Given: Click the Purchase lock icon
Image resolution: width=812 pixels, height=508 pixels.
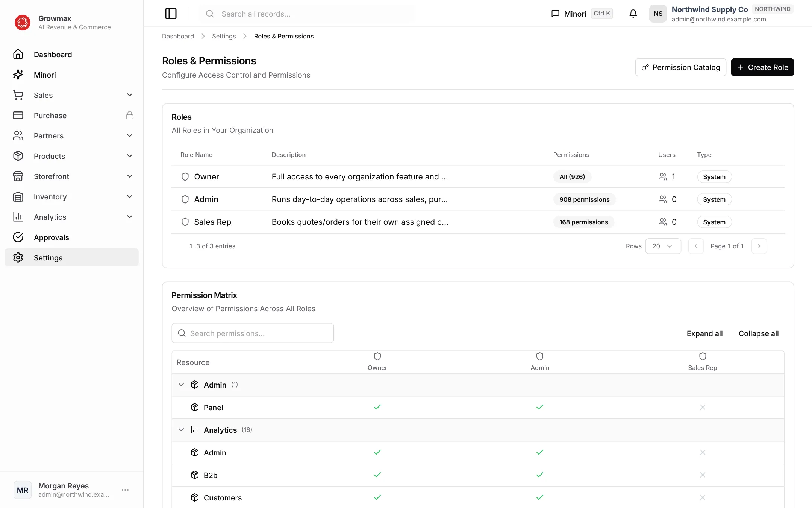Looking at the screenshot, I should (130, 115).
